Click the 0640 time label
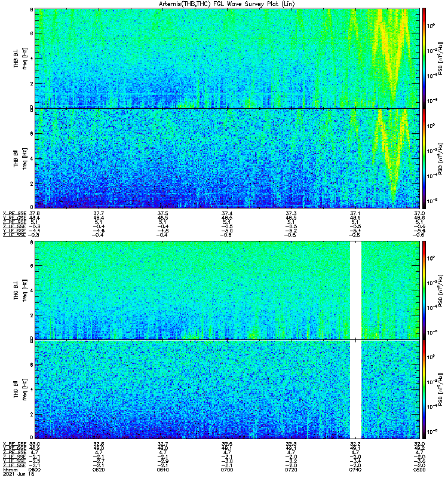The width and height of the screenshot is (448, 478). coord(162,470)
